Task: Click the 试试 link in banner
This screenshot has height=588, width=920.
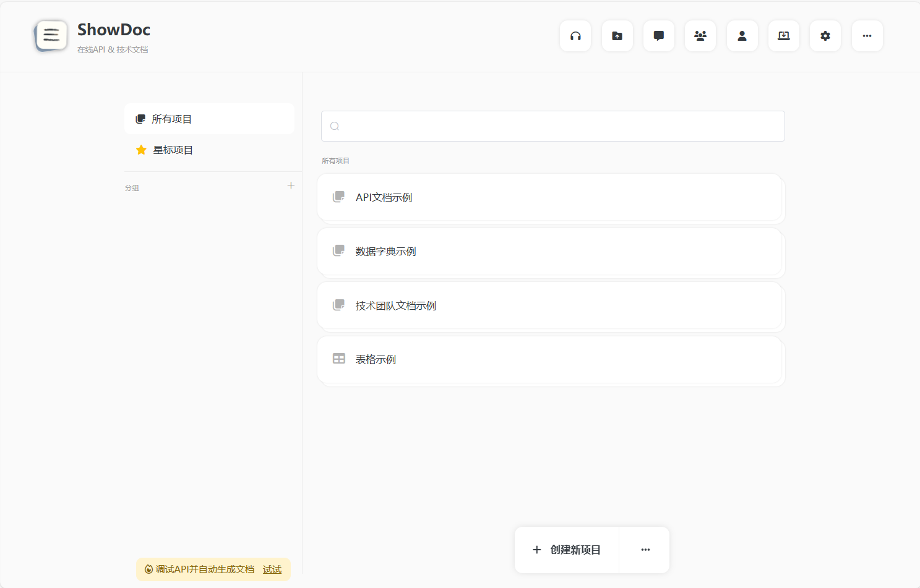Action: (272, 569)
